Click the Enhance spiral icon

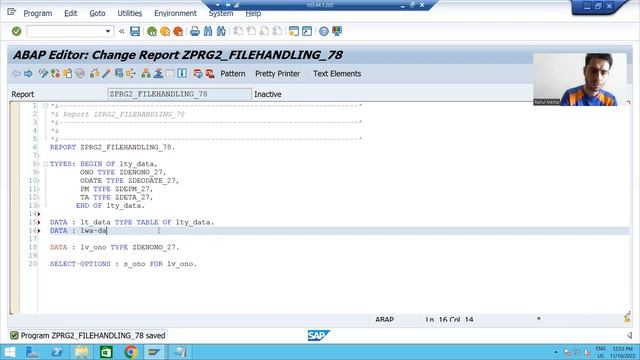80,73
